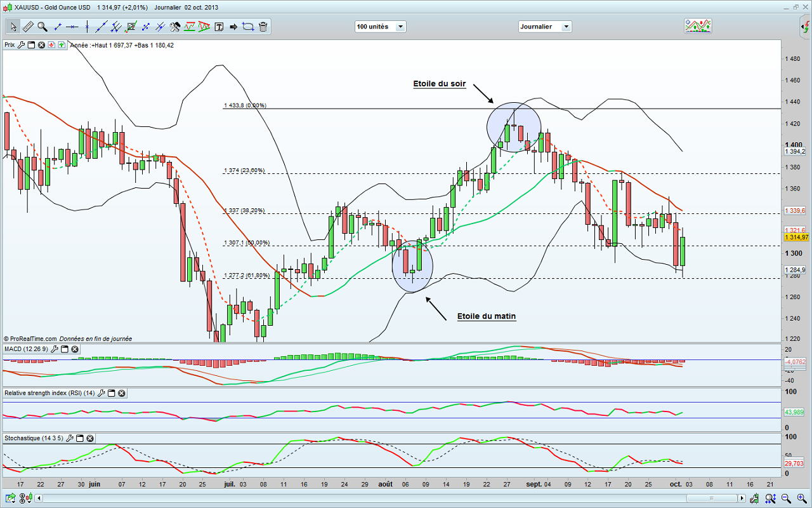Select the arrow cursor tool
The width and height of the screenshot is (812, 508).
pos(13,27)
